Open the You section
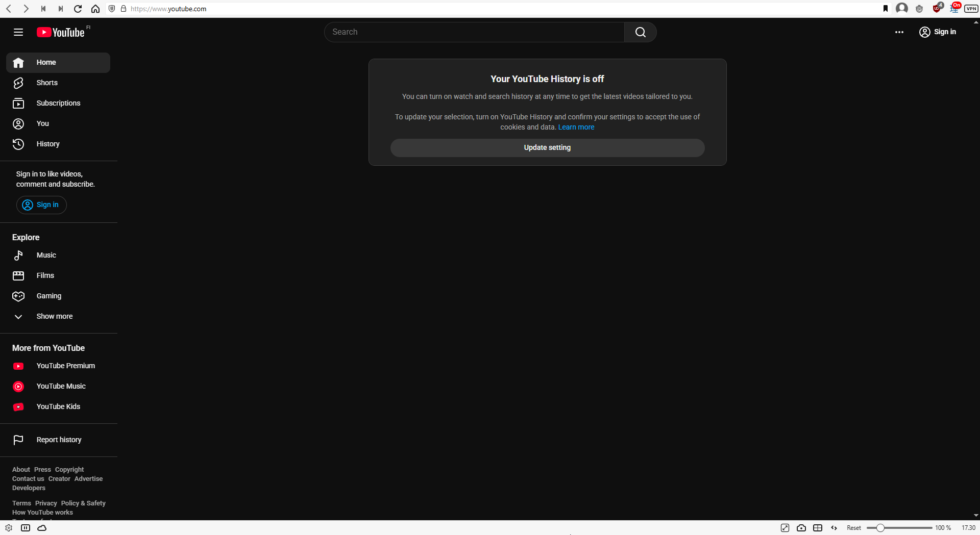The width and height of the screenshot is (980, 535). [58, 124]
